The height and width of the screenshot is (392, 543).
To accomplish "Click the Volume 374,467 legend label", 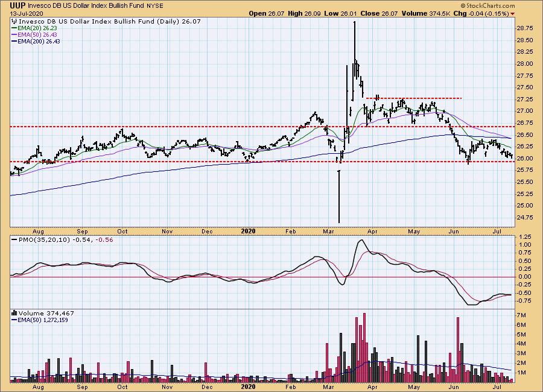I will point(46,313).
